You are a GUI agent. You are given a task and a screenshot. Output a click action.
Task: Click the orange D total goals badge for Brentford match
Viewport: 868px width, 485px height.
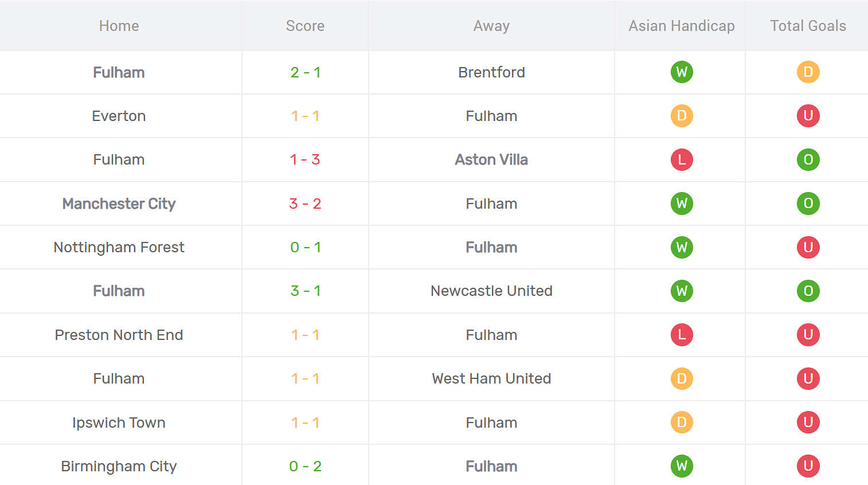(x=808, y=72)
